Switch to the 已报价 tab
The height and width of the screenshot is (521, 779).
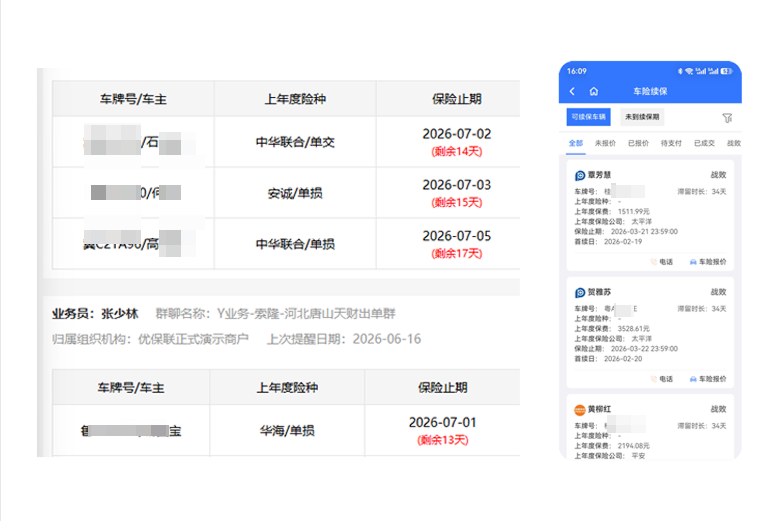(638, 143)
